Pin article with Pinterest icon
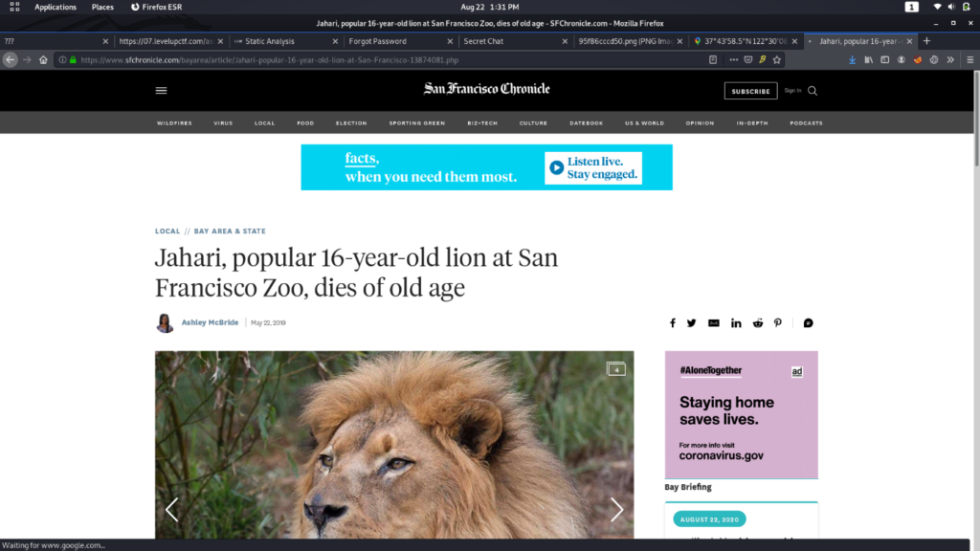 click(777, 323)
